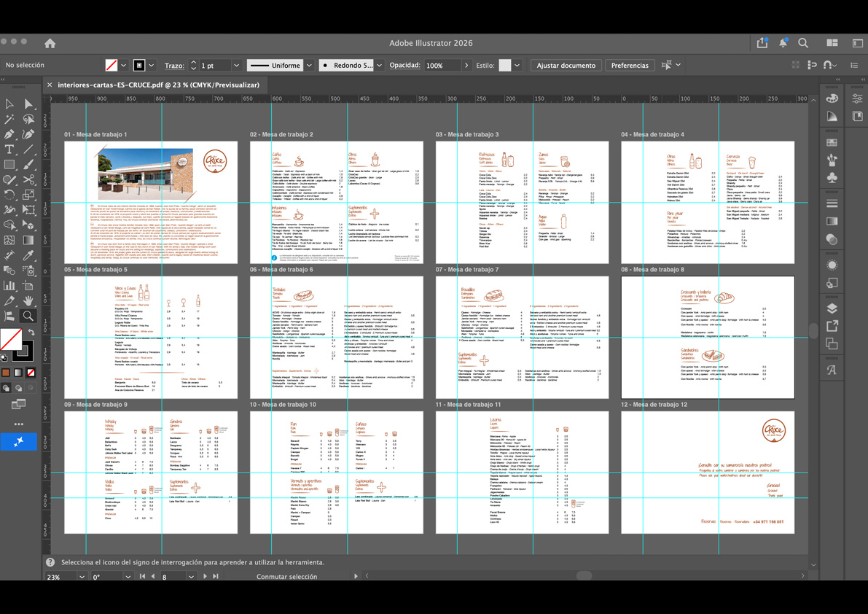Set paint mode to None
The height and width of the screenshot is (614, 868).
(x=31, y=373)
